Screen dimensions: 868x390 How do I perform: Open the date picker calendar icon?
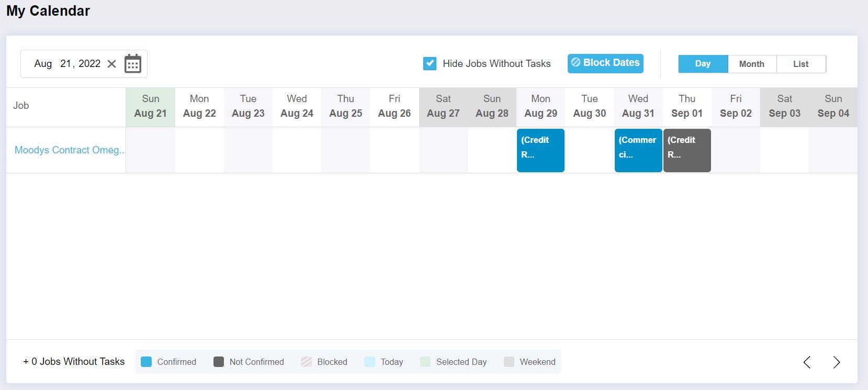tap(133, 64)
